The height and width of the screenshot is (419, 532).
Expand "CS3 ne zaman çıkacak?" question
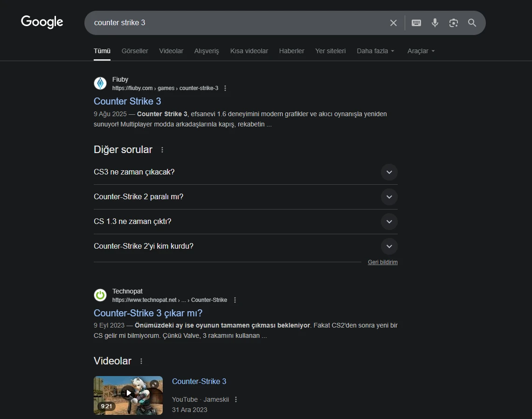(389, 172)
